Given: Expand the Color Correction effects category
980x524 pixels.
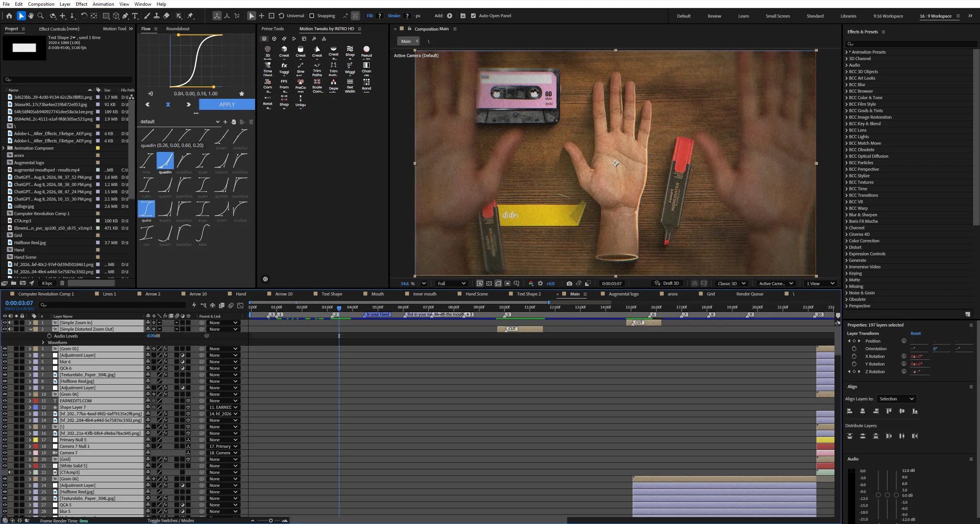Looking at the screenshot, I should pos(846,241).
